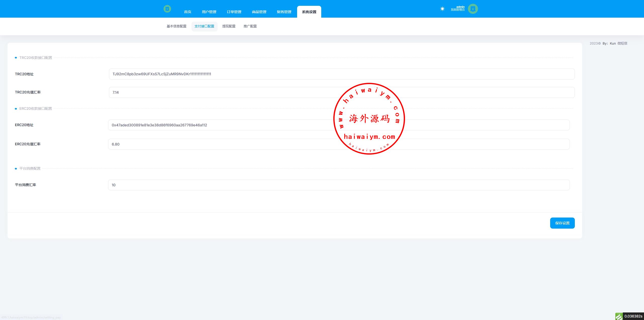Click the admin avatar icon
Screen dimensions: 644x320
[x=473, y=9]
